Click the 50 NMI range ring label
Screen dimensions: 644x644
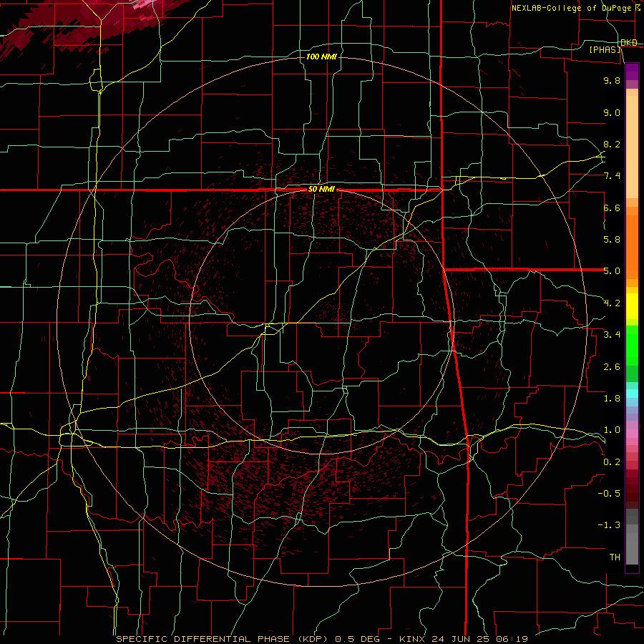coord(321,190)
